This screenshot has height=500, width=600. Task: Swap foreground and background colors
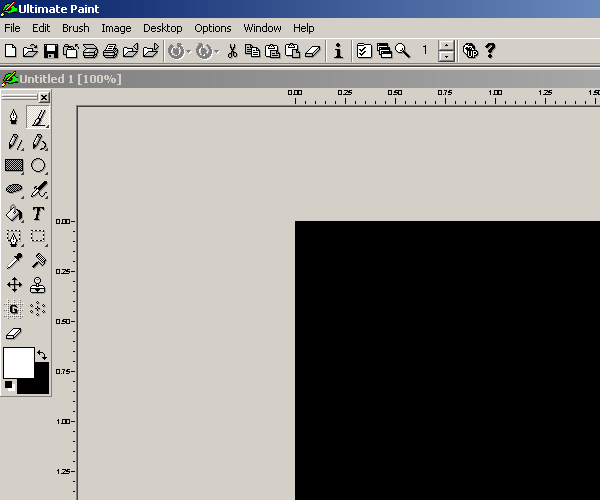click(42, 355)
